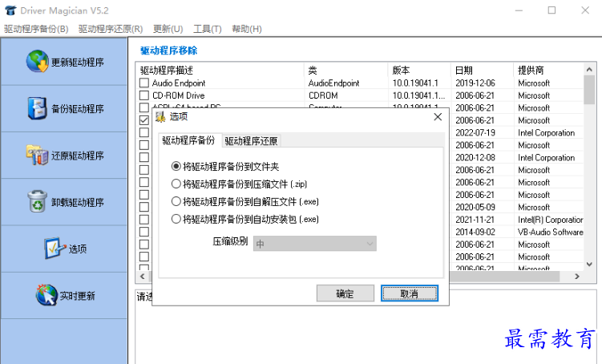Open the 更新(U) menu
Screen dimensions: 602x364
(168, 29)
